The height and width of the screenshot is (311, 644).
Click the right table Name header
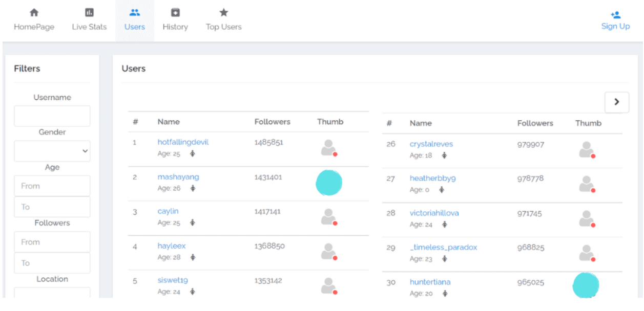pos(421,123)
